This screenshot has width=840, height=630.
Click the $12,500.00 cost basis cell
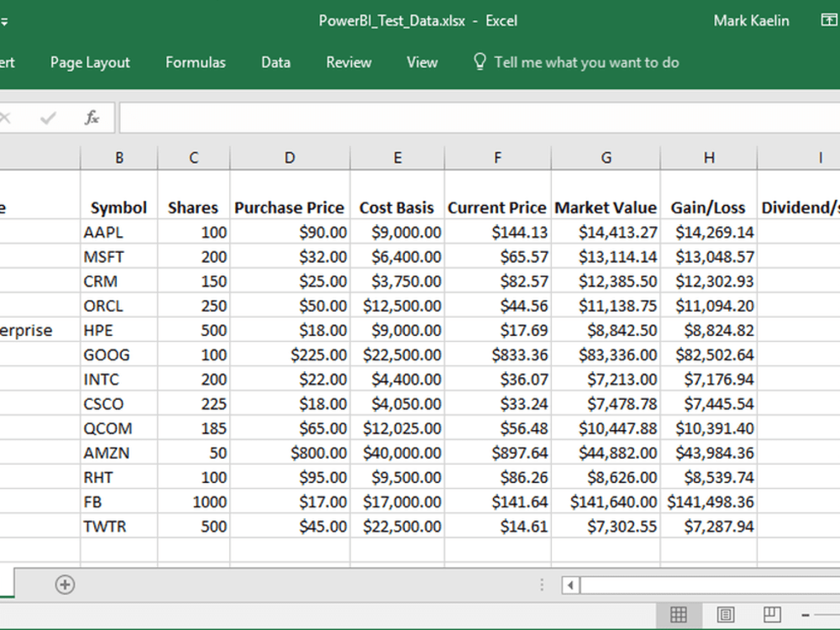tap(397, 306)
